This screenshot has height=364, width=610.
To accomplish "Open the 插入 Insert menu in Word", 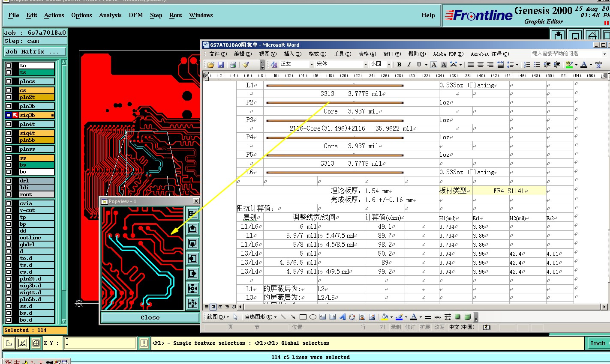I will (292, 54).
